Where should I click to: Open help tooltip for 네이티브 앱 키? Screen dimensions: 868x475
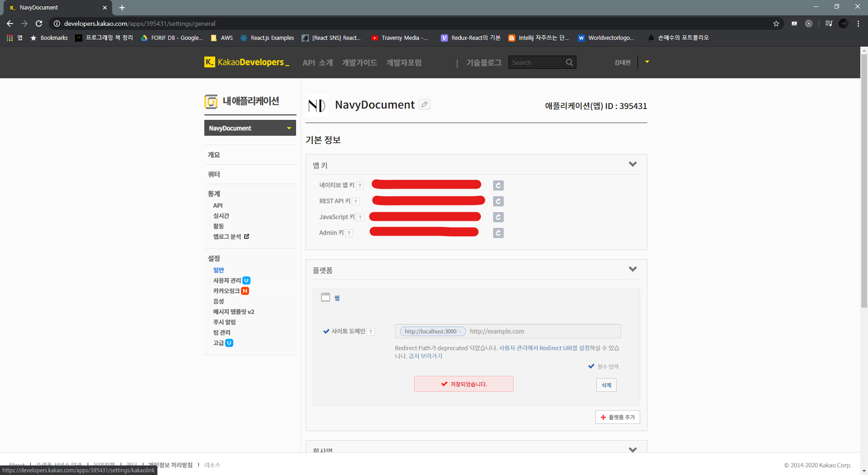click(360, 185)
